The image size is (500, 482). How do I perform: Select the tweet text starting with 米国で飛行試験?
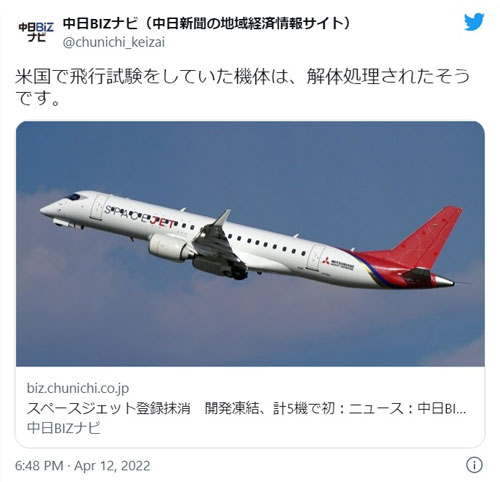(x=243, y=87)
